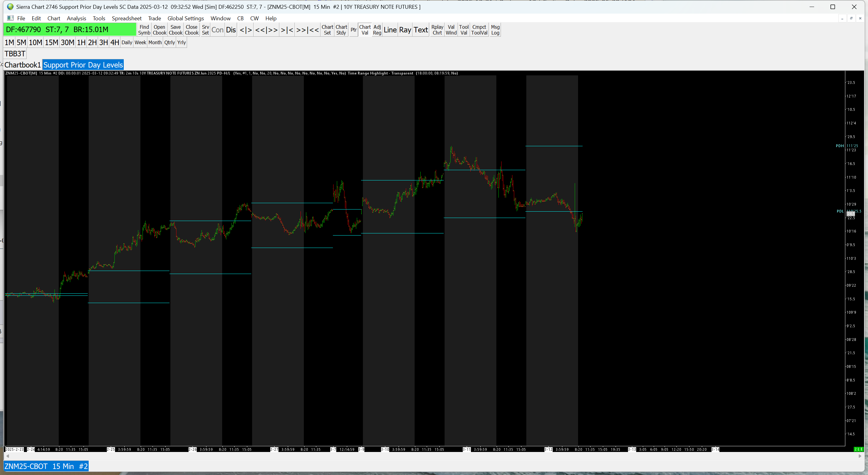
Task: Toggle the Ptr pointer tool
Action: point(353,30)
